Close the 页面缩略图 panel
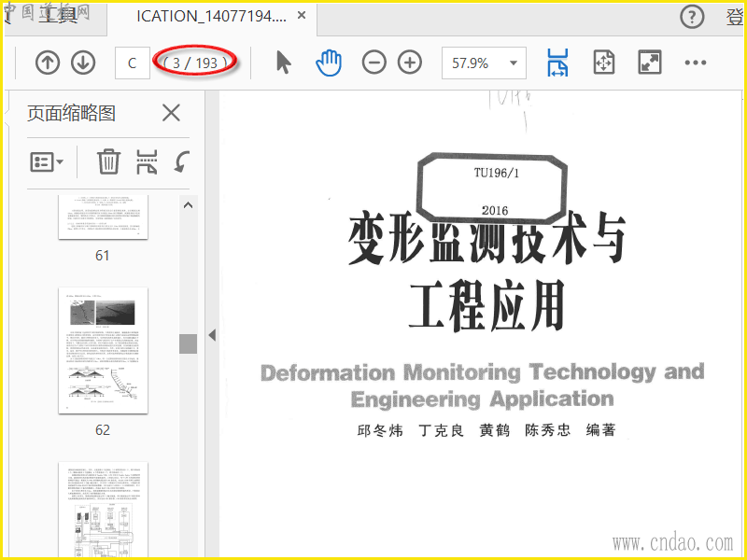The height and width of the screenshot is (560, 747). (x=171, y=113)
